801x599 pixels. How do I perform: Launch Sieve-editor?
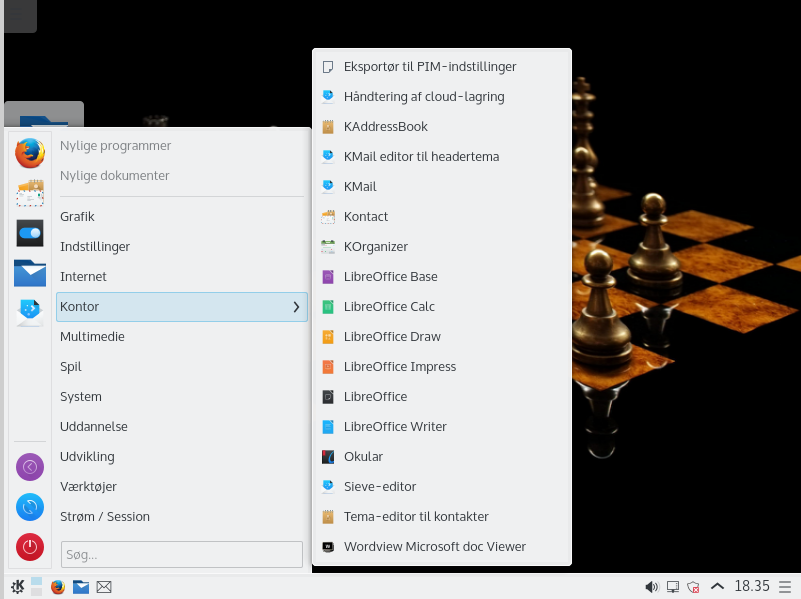(x=442, y=487)
